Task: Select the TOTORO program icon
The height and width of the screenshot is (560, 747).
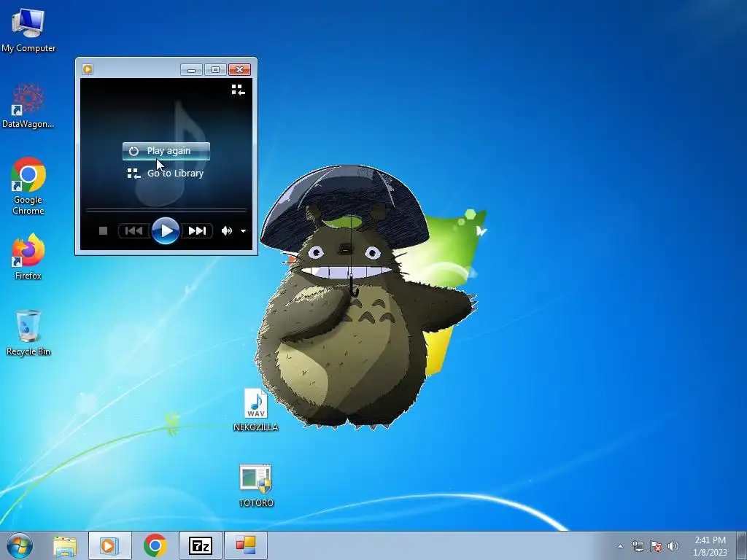Action: coord(256,486)
